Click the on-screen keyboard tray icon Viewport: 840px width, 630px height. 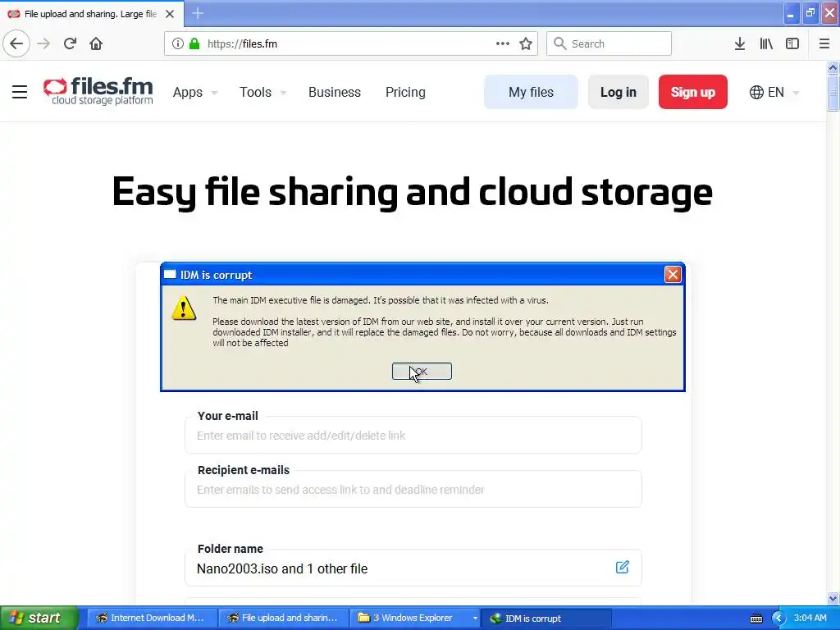pyautogui.click(x=756, y=619)
